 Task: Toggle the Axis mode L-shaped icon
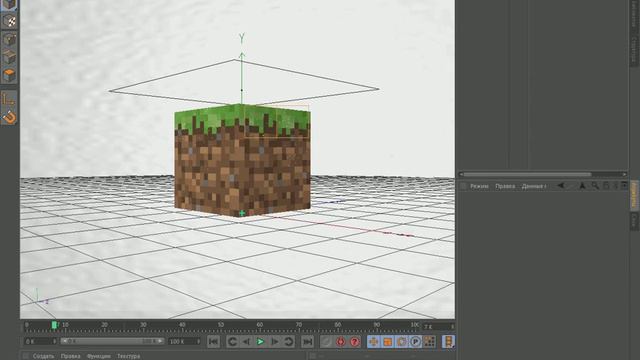pyautogui.click(x=9, y=99)
